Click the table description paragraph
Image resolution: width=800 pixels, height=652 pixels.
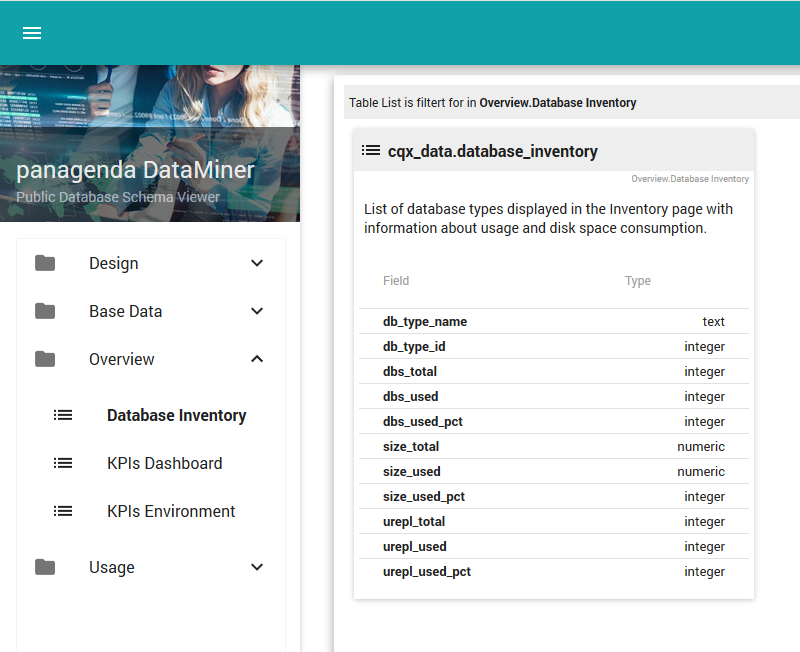[548, 218]
